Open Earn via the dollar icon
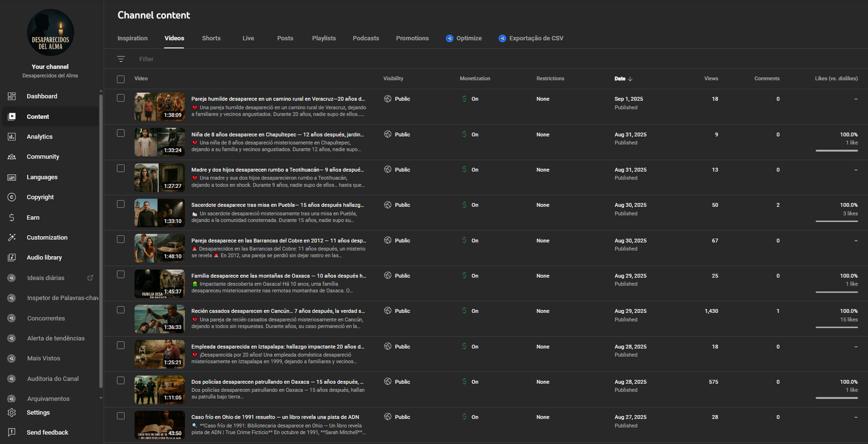The width and height of the screenshot is (868, 444). (x=12, y=218)
